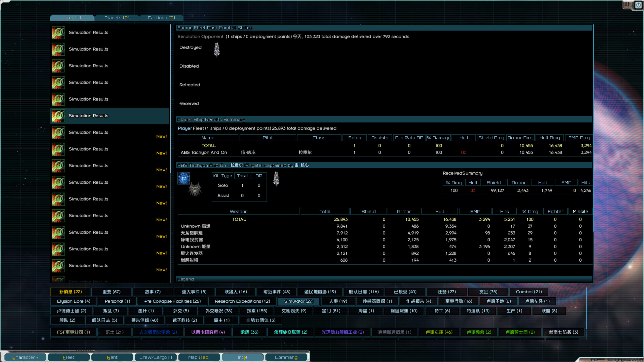
Task: Click the intel list vertical scrollbar
Action: click(x=170, y=98)
